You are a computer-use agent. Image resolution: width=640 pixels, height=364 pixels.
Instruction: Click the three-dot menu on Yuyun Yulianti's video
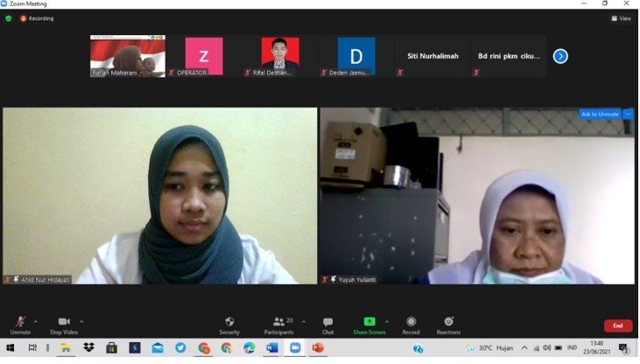point(628,114)
